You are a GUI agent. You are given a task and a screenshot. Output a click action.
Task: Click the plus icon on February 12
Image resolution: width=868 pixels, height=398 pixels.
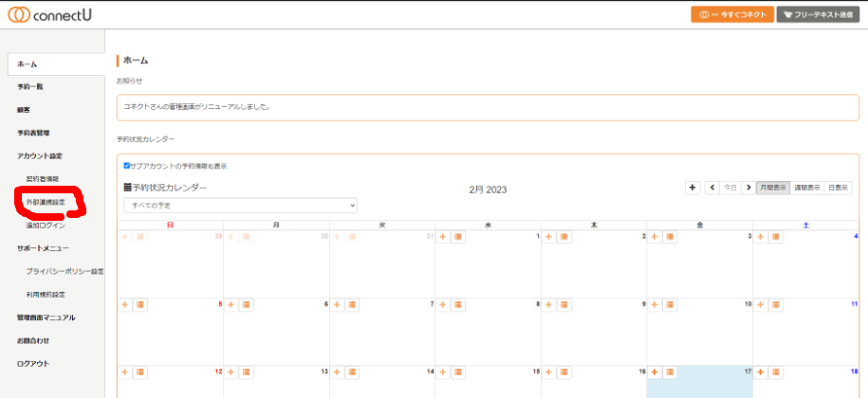coord(123,371)
